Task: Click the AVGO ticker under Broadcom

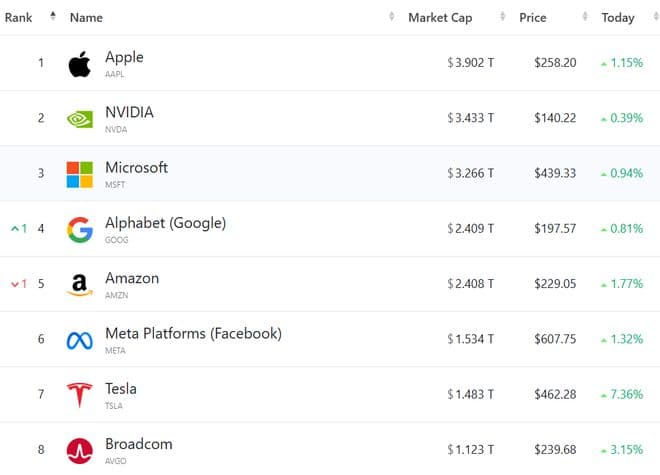Action: point(116,461)
